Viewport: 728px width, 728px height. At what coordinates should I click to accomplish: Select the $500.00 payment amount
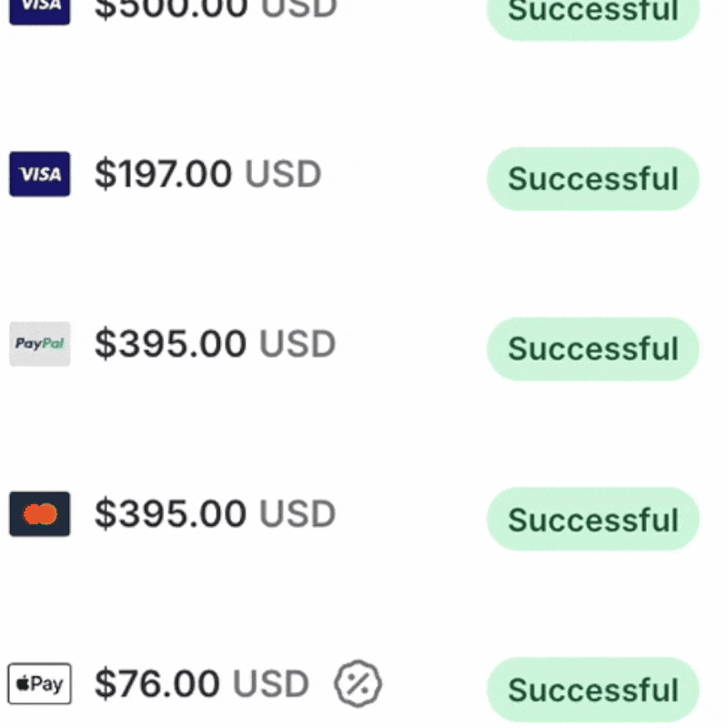point(170,9)
